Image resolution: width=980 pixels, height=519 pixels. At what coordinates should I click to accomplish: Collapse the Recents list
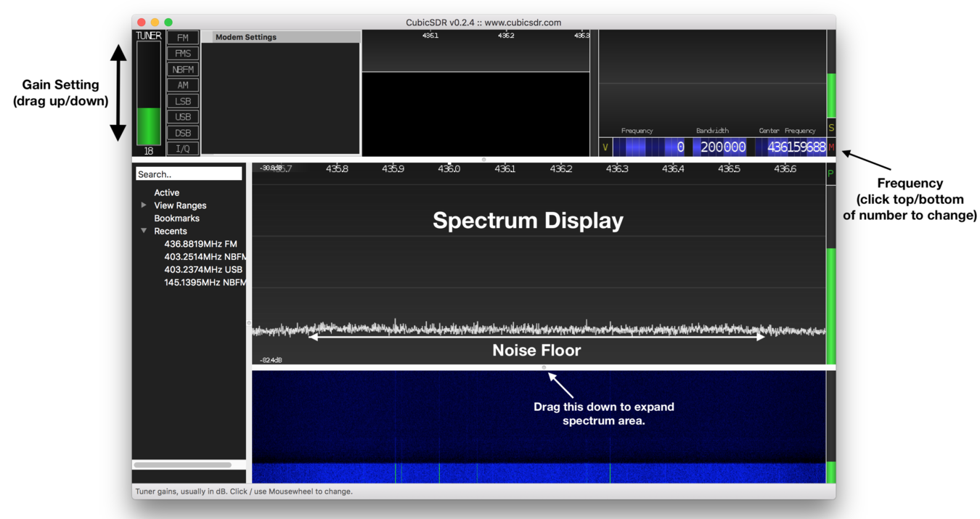pos(143,231)
